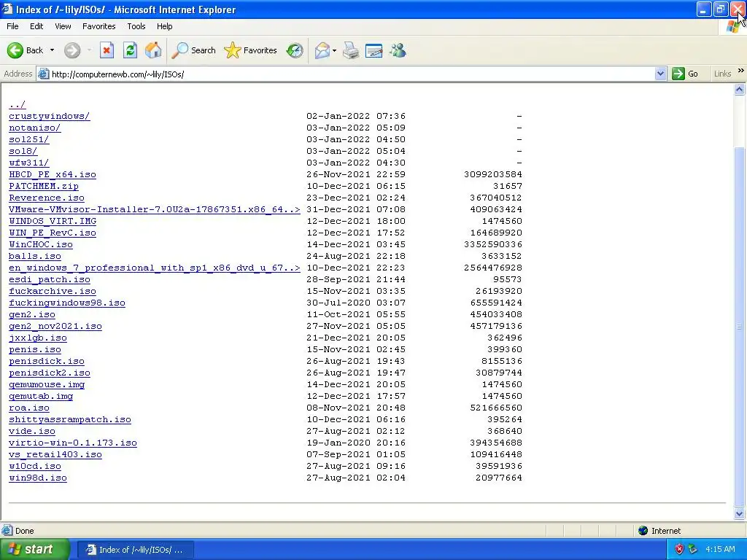Click the scroll down arrow of the page scrollbar
Image resolution: width=747 pixels, height=560 pixels.
click(740, 514)
